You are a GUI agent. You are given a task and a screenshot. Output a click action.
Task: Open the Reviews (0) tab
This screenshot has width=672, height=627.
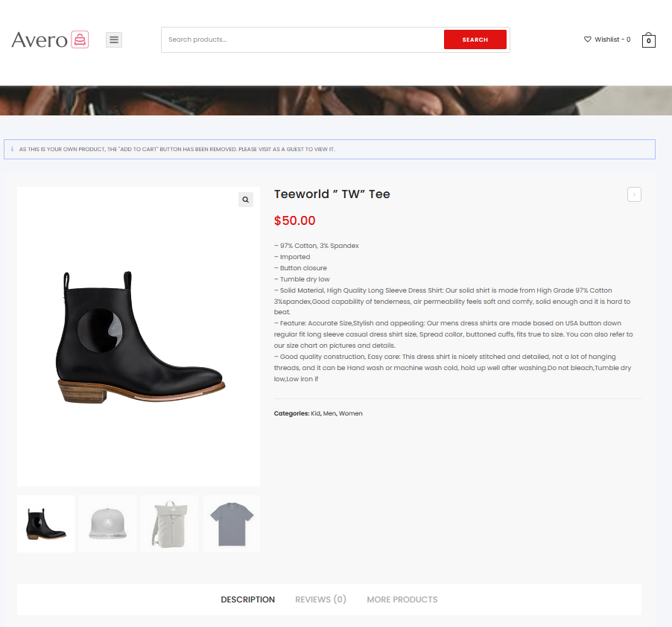(x=320, y=599)
